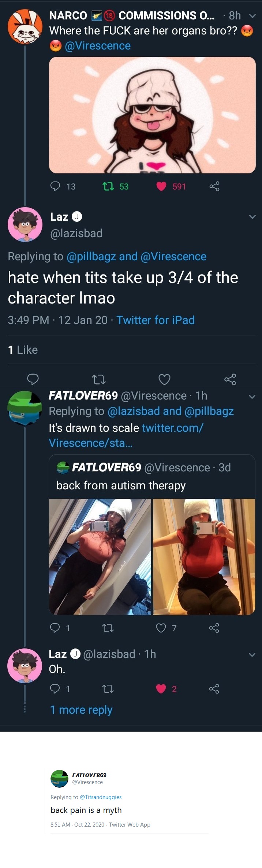Open the Twitter for iPad link
Viewport: 262px width, 868px height.
pyautogui.click(x=156, y=320)
